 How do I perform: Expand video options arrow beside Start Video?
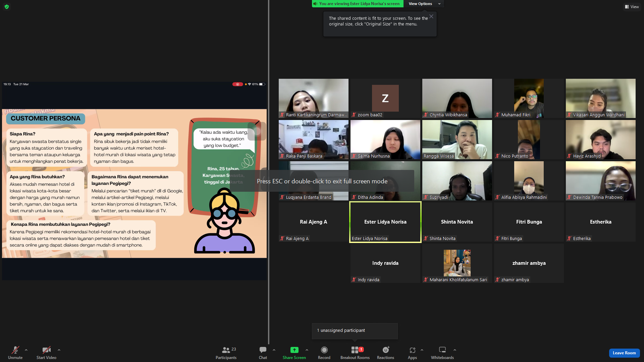59,350
